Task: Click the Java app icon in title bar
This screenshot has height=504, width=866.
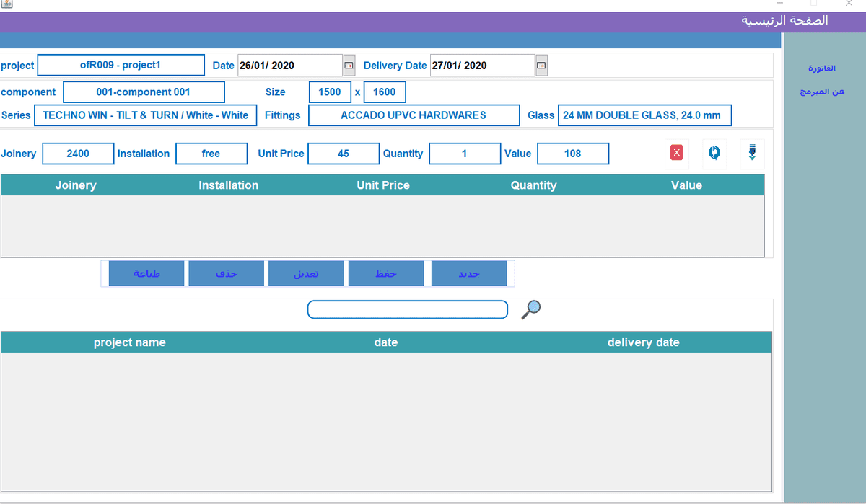Action: (x=6, y=4)
